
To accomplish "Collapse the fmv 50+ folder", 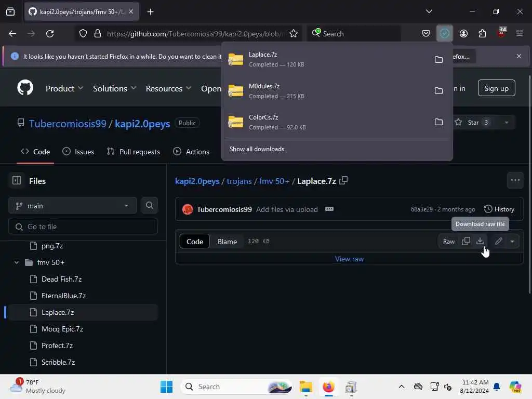I will (x=16, y=262).
